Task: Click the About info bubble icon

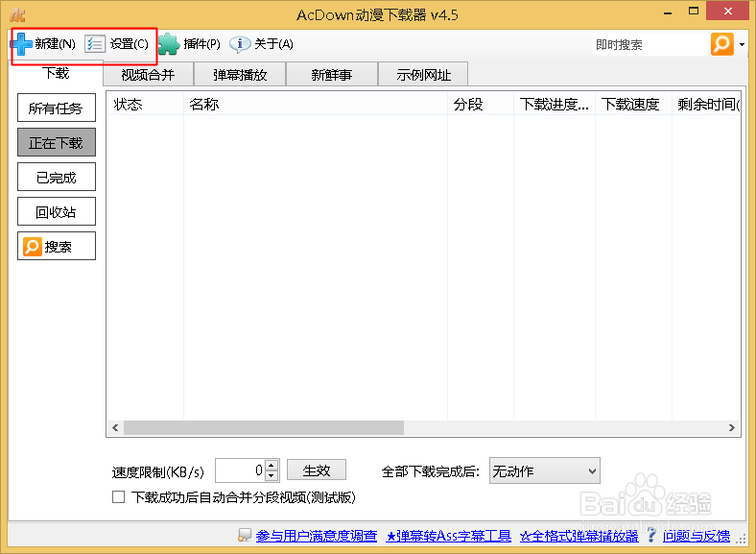Action: click(x=240, y=44)
